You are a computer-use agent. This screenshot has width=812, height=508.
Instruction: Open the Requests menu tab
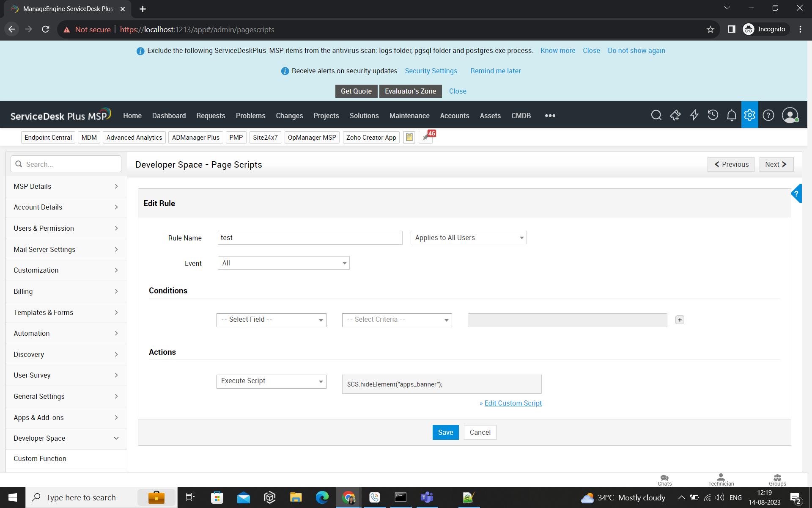[211, 116]
